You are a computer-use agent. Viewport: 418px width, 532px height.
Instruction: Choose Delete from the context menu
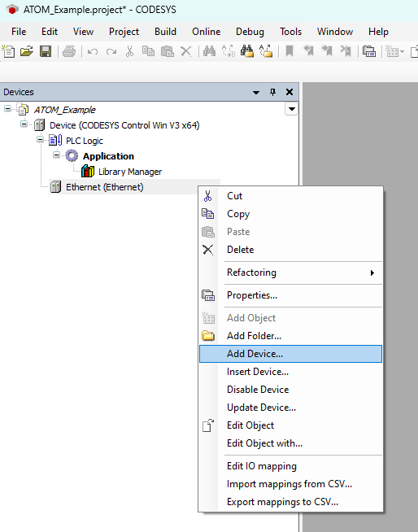[x=291, y=250]
